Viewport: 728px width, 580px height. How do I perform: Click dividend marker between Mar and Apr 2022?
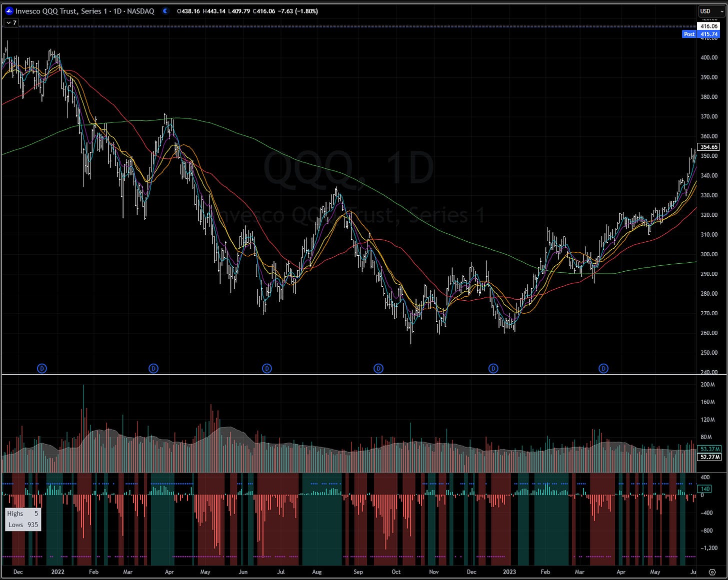tap(153, 369)
